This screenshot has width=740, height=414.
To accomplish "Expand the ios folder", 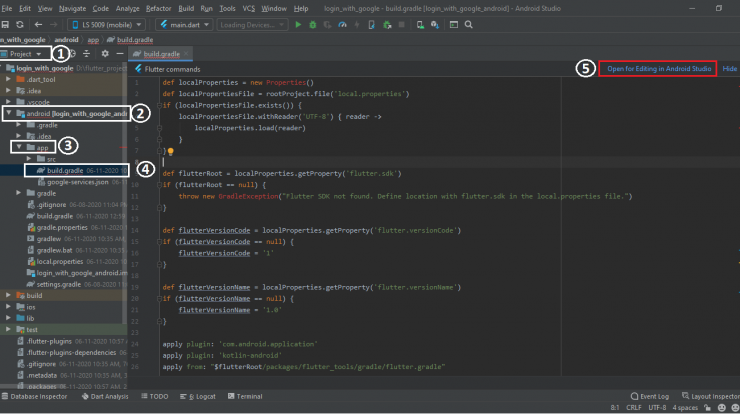I will point(8,307).
